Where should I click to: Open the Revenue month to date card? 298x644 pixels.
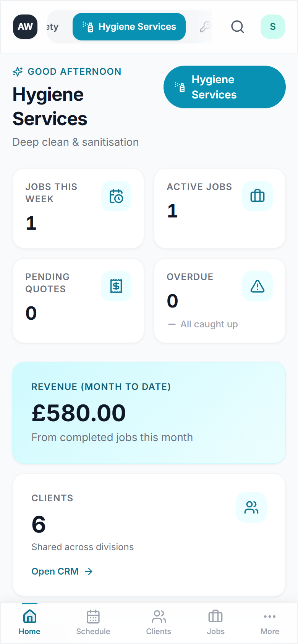(x=149, y=413)
